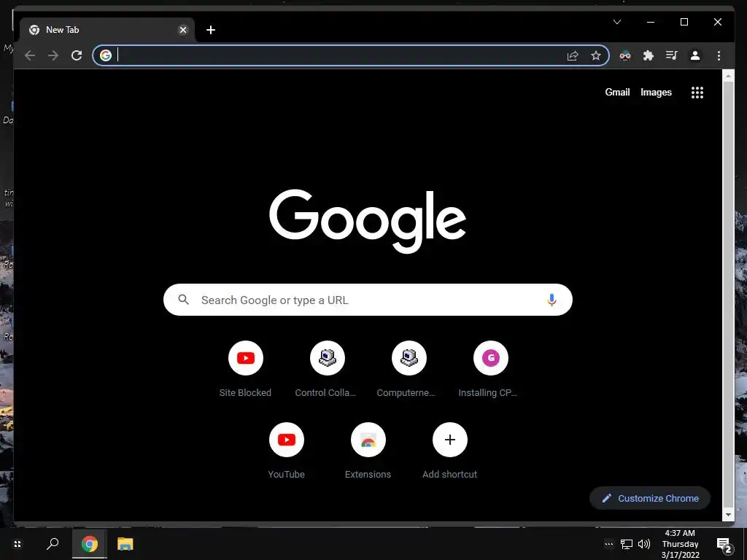Open the taskbar clock and date
The height and width of the screenshot is (560, 747).
(x=681, y=544)
